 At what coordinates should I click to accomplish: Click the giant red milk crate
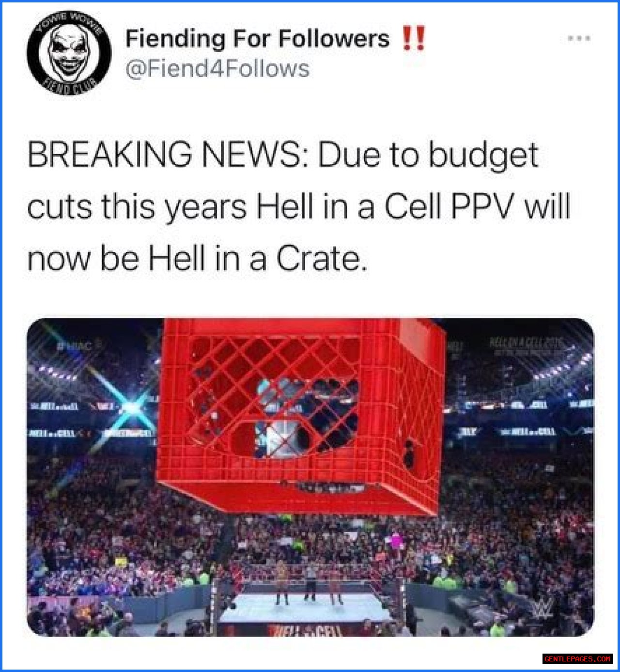click(301, 416)
